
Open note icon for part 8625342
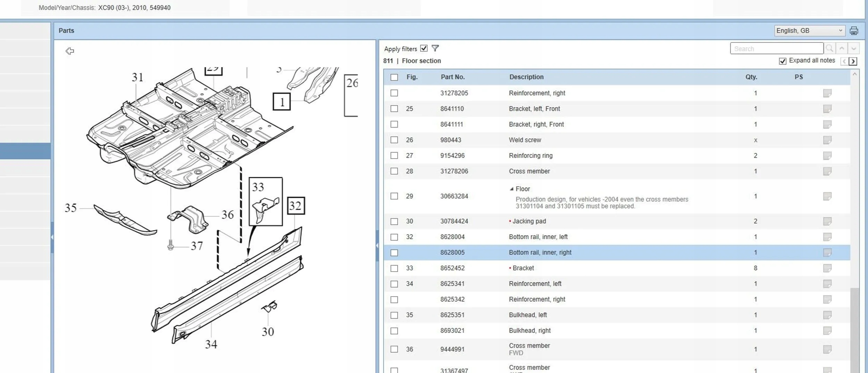click(827, 300)
